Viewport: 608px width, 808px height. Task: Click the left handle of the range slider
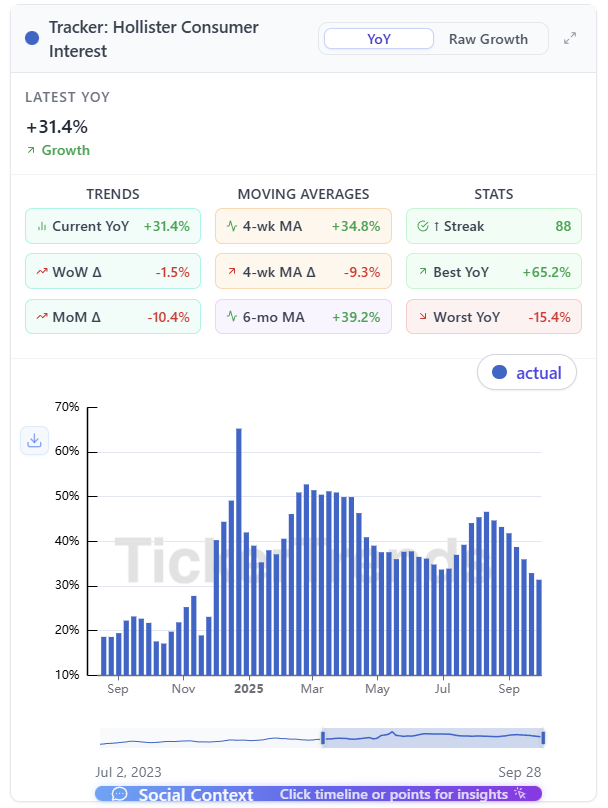[x=323, y=738]
